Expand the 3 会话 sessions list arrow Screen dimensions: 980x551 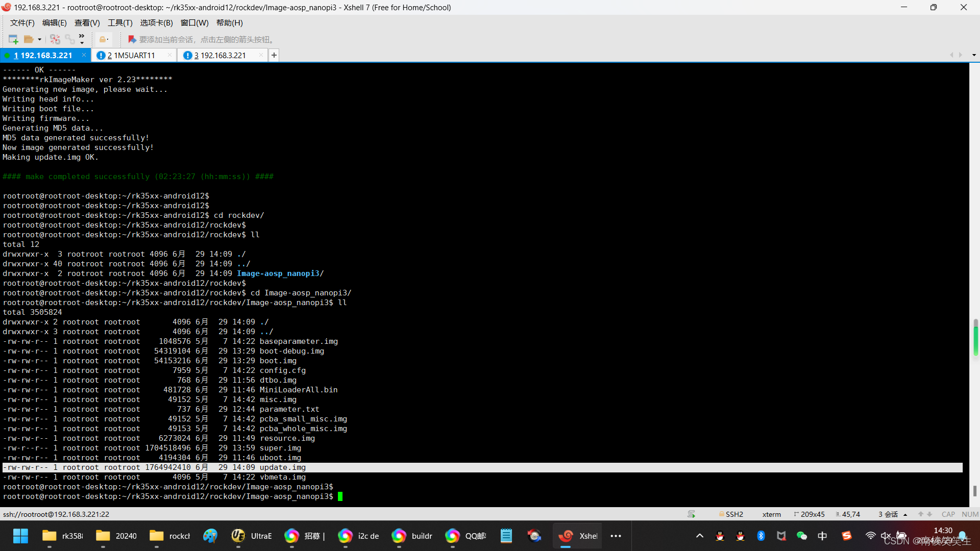(905, 514)
